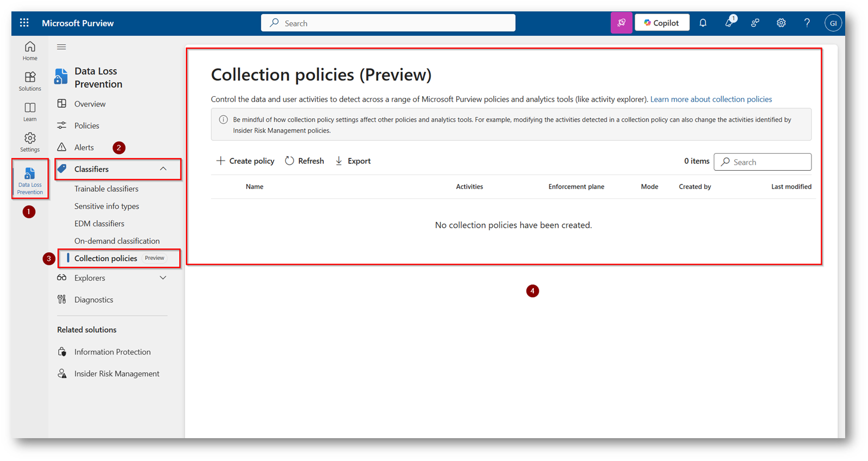868x461 pixels.
Task: Focus the top Search box
Action: tap(388, 23)
